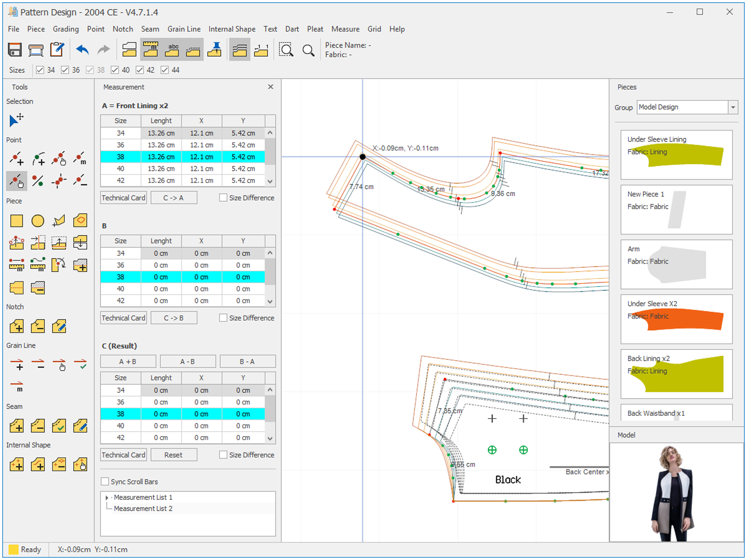Close the Measurement panel
This screenshot has height=560, width=747.
(x=270, y=87)
